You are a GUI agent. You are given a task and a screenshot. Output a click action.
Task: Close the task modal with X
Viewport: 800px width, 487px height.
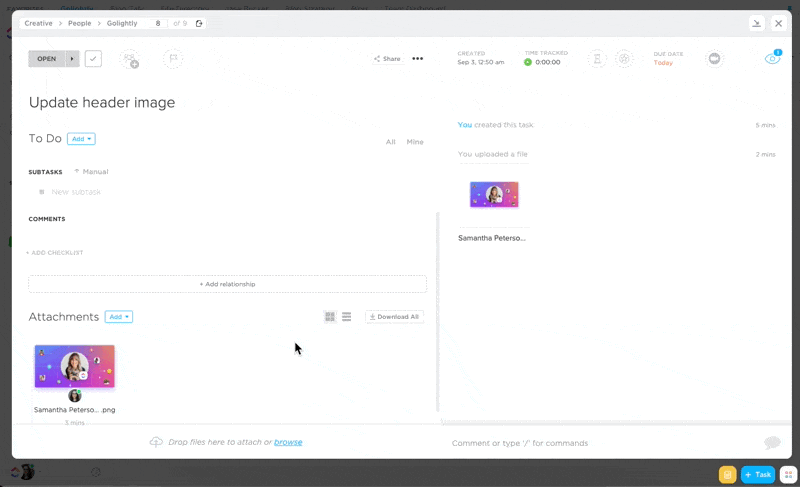pos(779,23)
